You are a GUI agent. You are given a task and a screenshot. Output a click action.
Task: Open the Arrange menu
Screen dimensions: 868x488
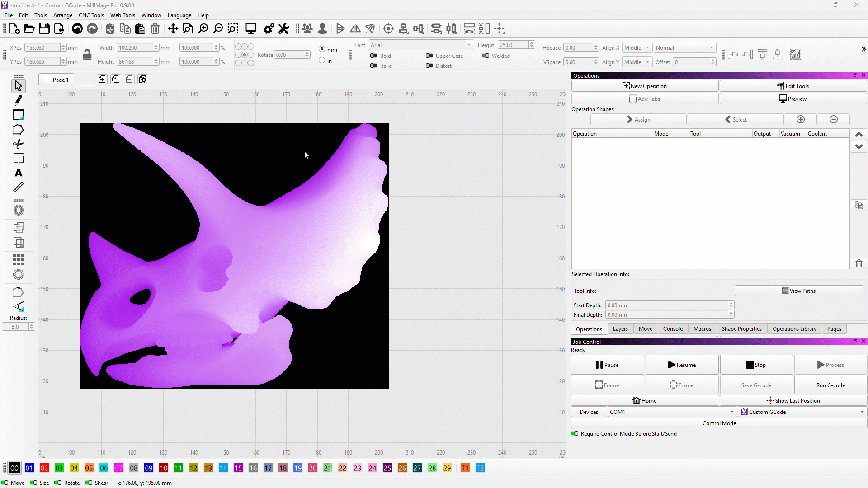click(x=63, y=15)
